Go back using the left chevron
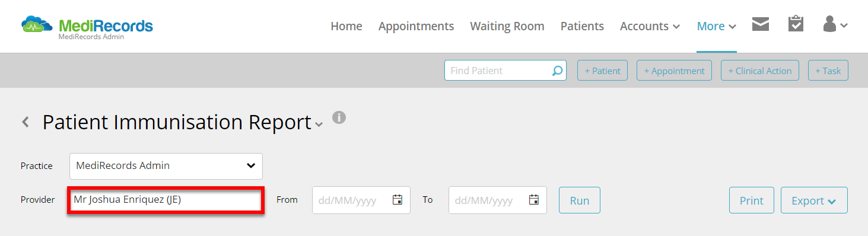868x236 pixels. 25,122
